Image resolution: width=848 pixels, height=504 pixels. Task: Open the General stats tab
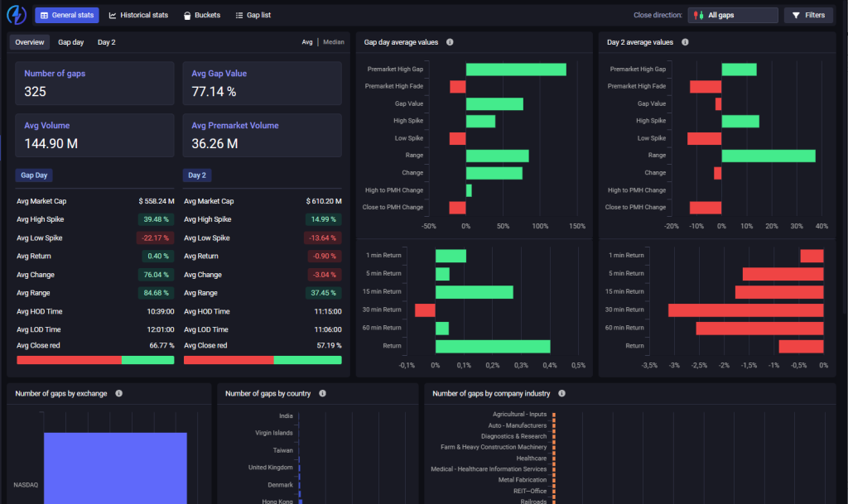[67, 15]
